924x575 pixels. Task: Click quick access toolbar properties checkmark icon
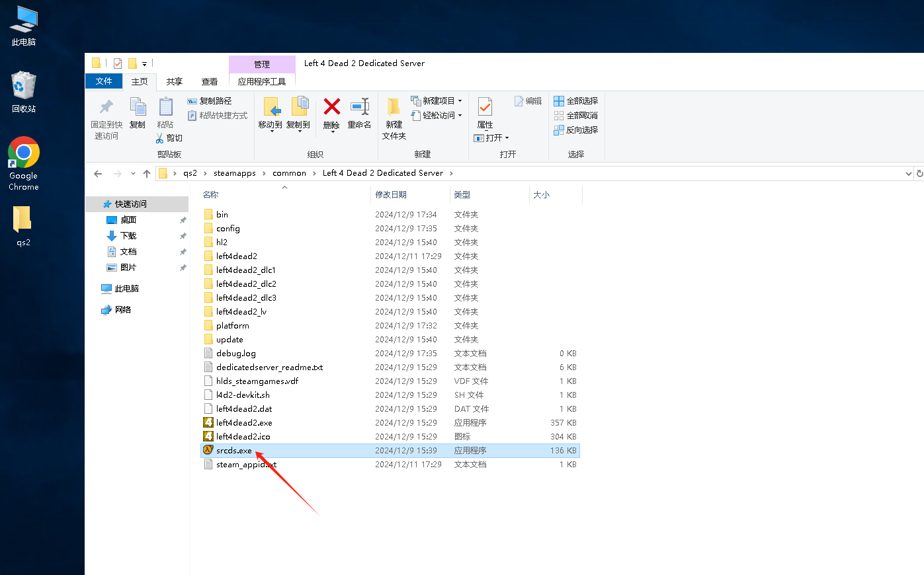118,63
